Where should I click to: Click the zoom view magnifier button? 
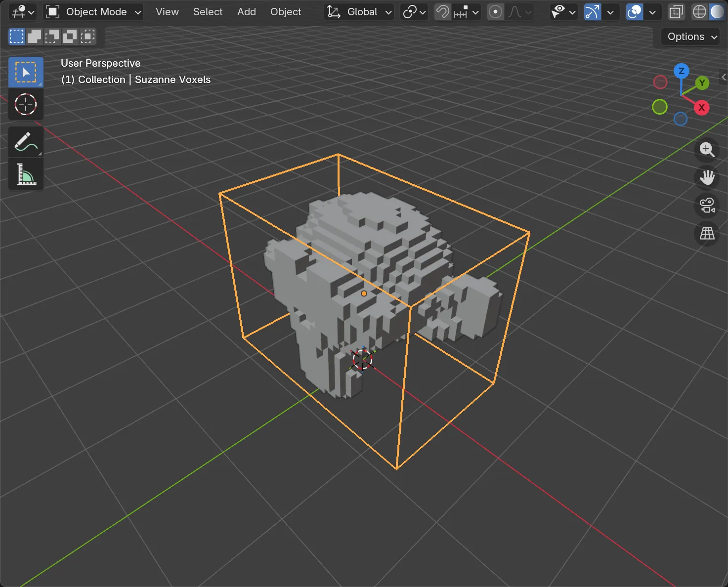[707, 150]
